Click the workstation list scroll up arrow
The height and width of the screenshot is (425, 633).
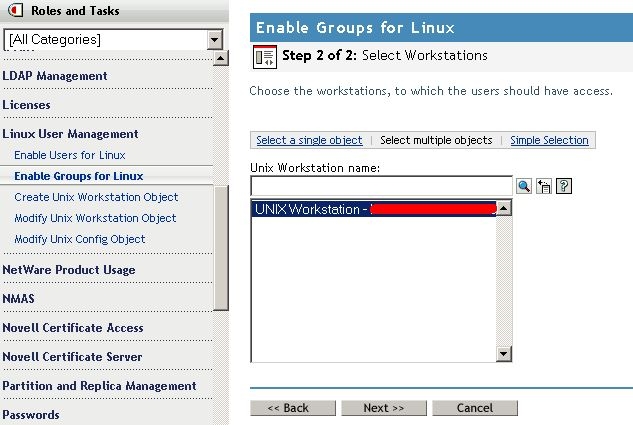pyautogui.click(x=503, y=208)
